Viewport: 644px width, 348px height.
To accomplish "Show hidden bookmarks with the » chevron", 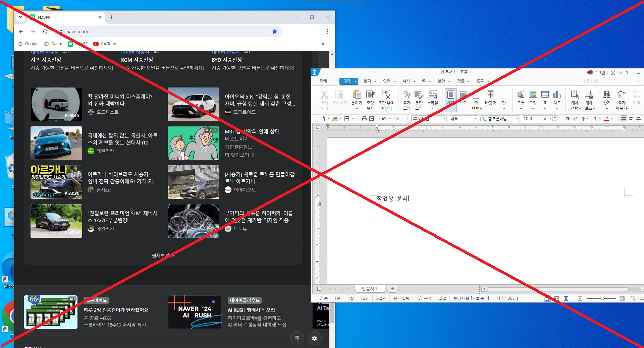I will (x=323, y=44).
